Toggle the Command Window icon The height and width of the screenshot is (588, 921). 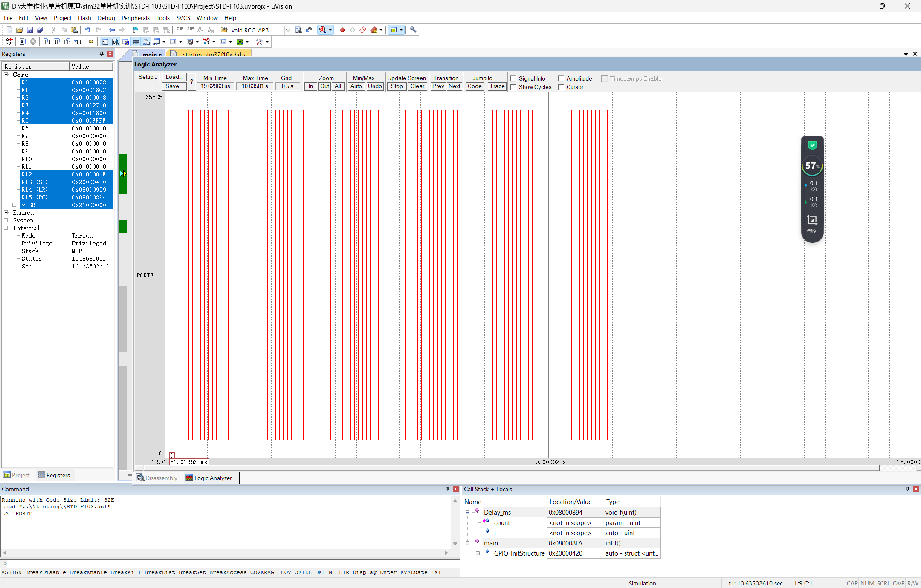[105, 42]
